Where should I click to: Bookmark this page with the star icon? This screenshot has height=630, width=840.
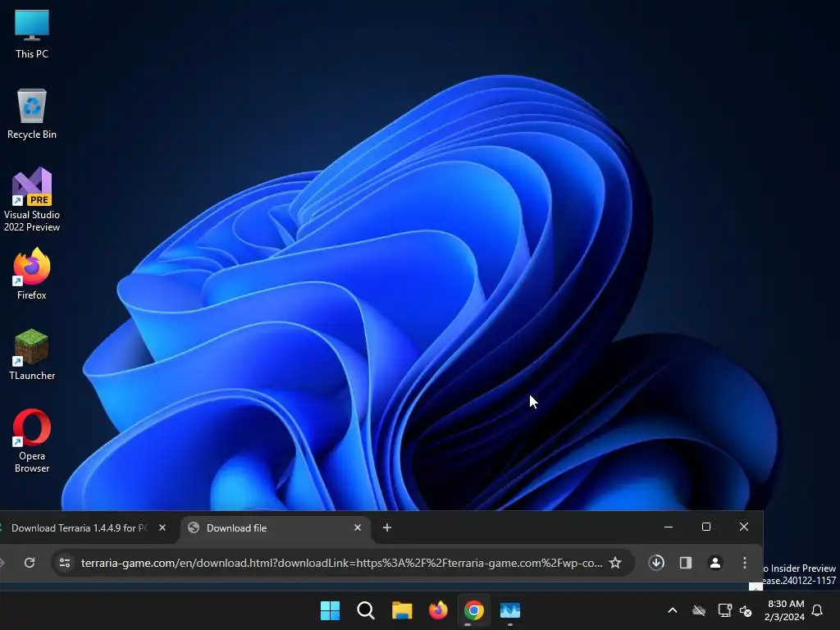pos(615,563)
